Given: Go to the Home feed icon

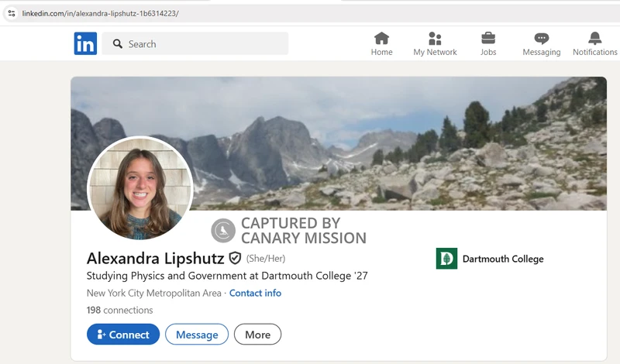Looking at the screenshot, I should click(x=381, y=39).
